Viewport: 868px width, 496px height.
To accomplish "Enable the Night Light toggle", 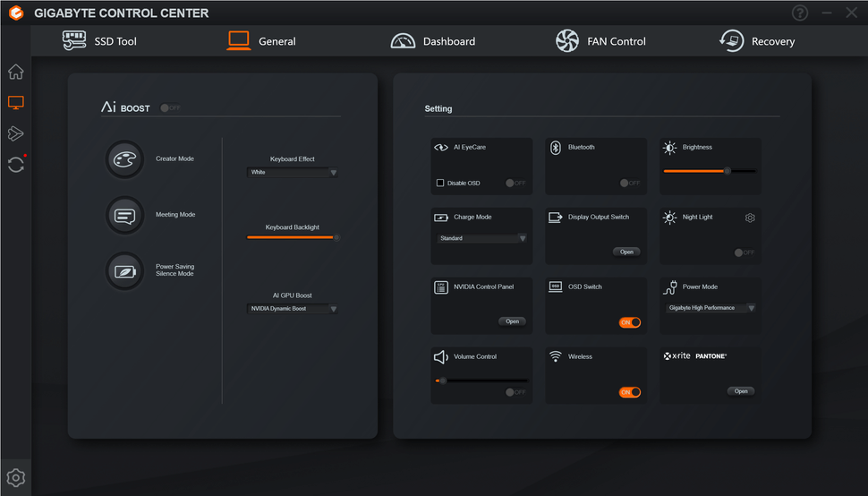I will pyautogui.click(x=744, y=252).
